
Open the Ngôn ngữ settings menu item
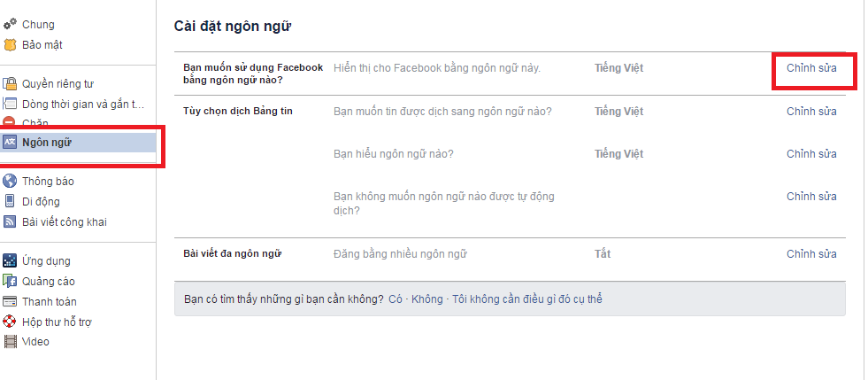47,143
